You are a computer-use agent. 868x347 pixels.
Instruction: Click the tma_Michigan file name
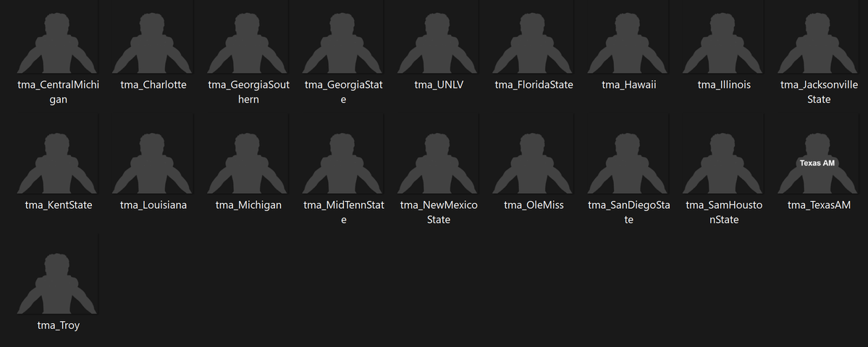click(248, 205)
